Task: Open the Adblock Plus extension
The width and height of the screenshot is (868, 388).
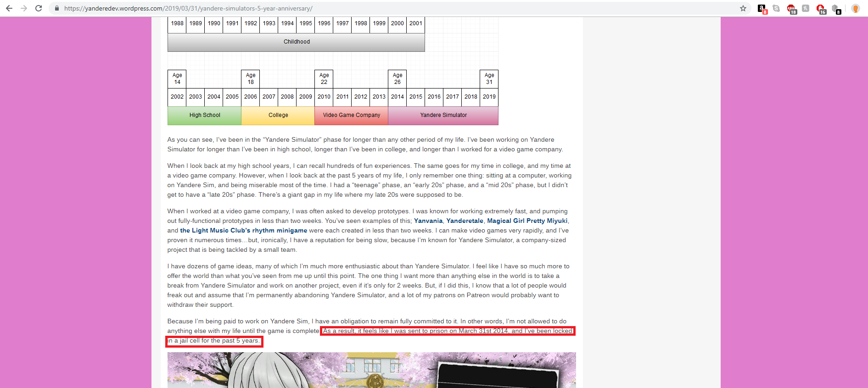Action: [x=791, y=9]
